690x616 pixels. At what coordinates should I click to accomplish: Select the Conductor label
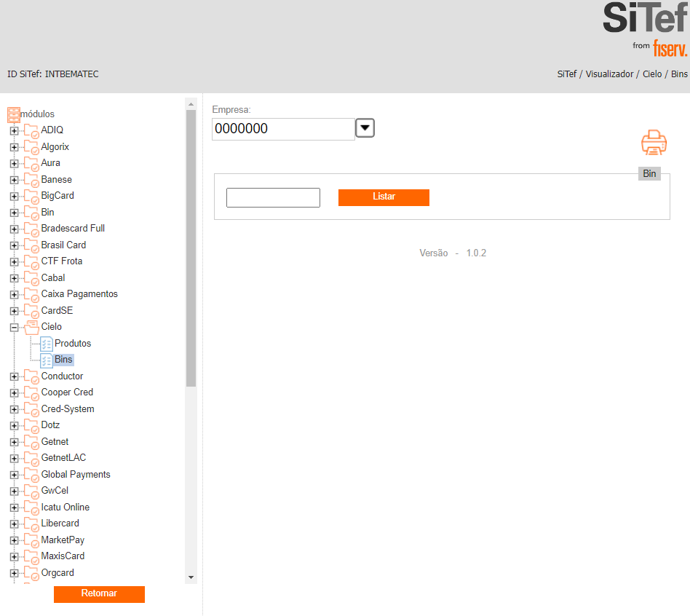62,376
